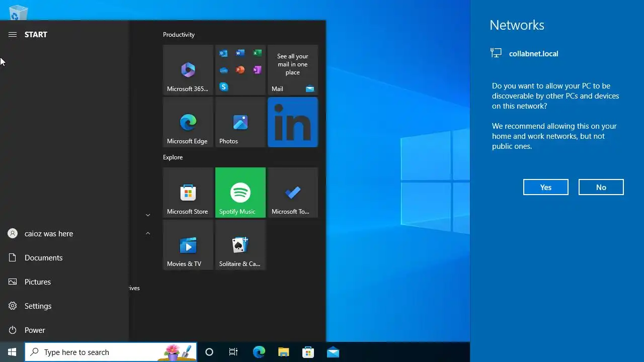Open Word in the Office folder tile

pyautogui.click(x=240, y=53)
